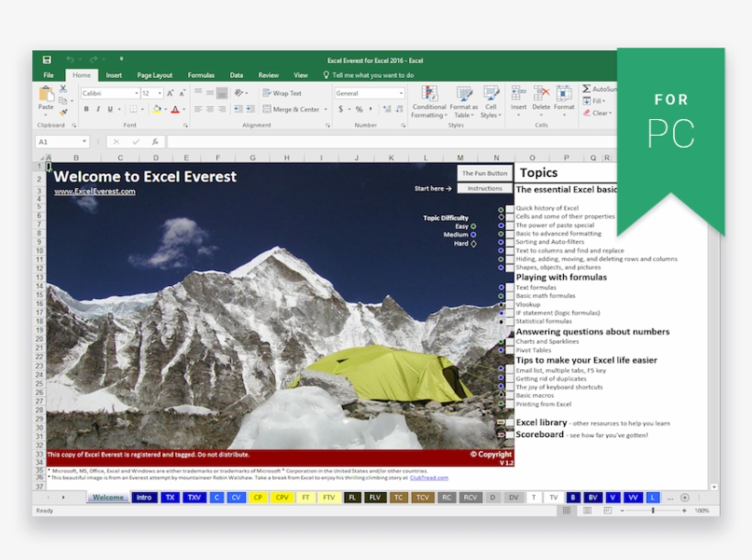The width and height of the screenshot is (752, 560).
Task: Open the Font Color dropdown arrow
Action: (182, 109)
